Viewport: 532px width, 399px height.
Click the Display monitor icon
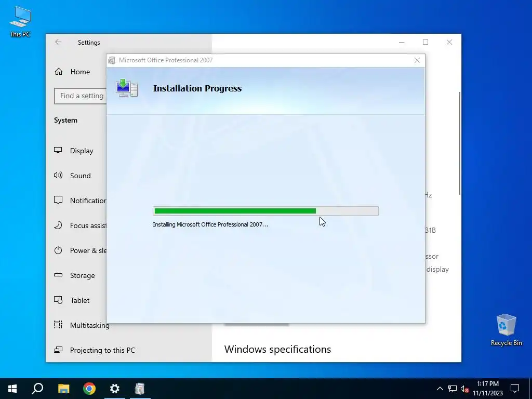click(x=58, y=150)
